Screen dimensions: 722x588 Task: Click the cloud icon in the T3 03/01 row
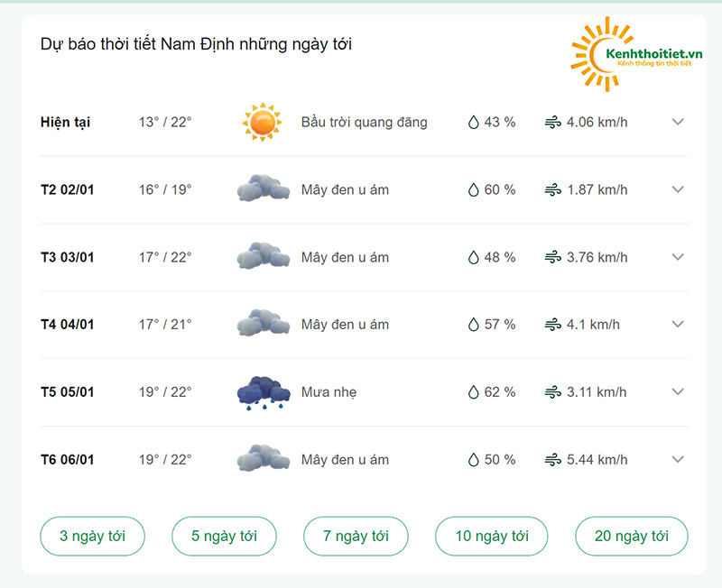264,256
